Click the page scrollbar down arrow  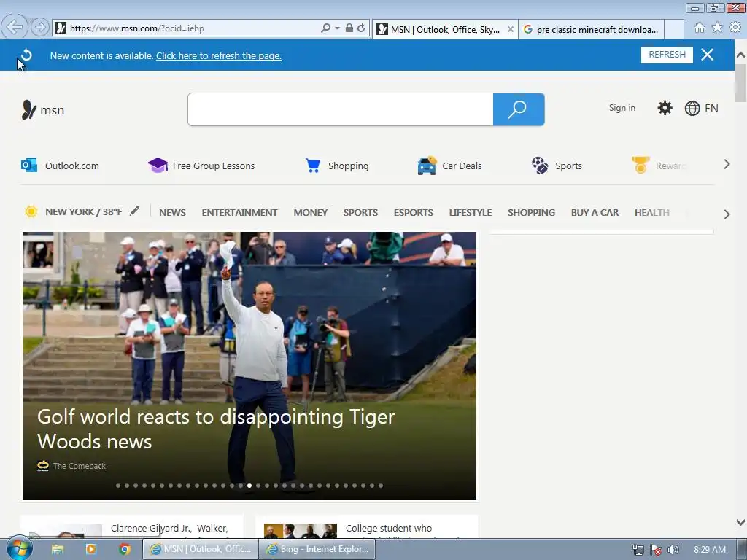pyautogui.click(x=740, y=522)
